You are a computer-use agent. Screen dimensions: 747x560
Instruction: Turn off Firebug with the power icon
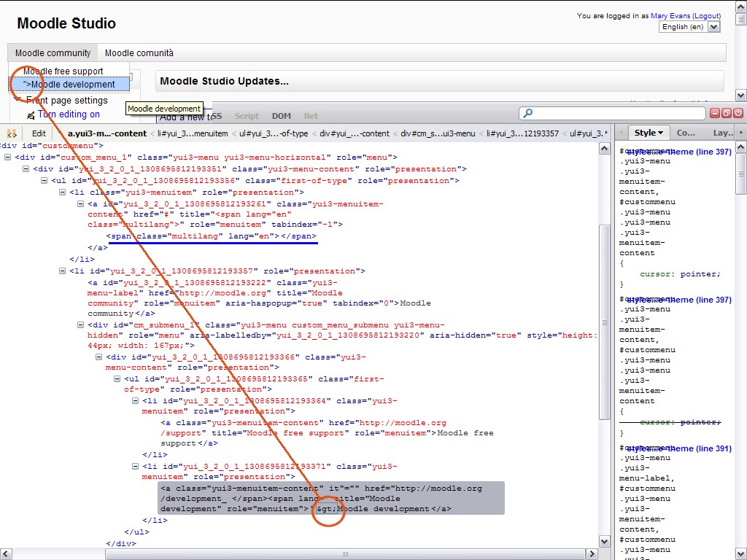coord(738,113)
